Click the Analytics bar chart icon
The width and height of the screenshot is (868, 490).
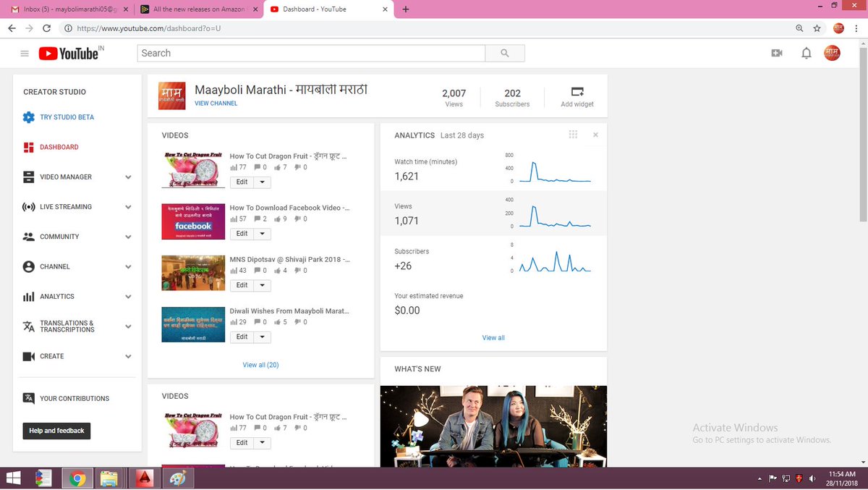[28, 297]
